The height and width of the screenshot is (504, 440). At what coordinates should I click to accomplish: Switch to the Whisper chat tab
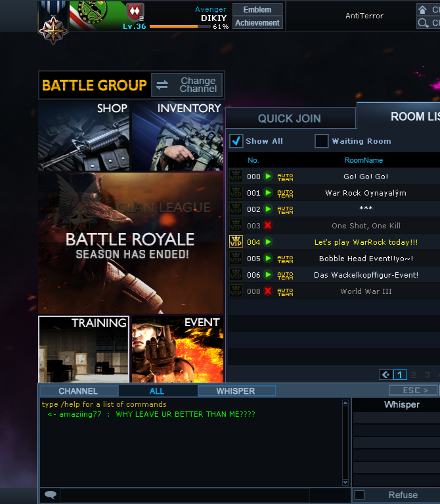pos(236,391)
